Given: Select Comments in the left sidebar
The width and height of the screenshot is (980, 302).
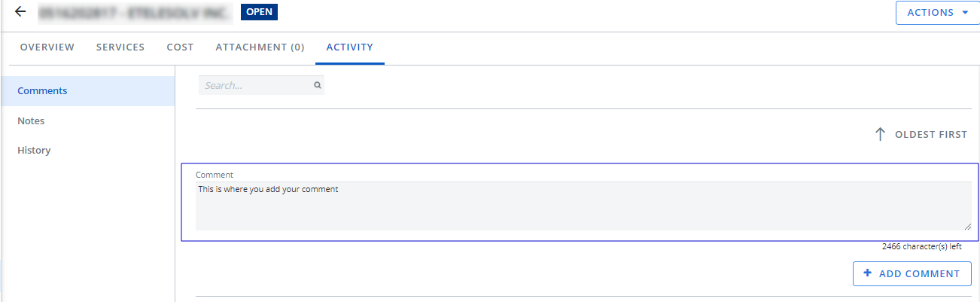Looking at the screenshot, I should 42,90.
